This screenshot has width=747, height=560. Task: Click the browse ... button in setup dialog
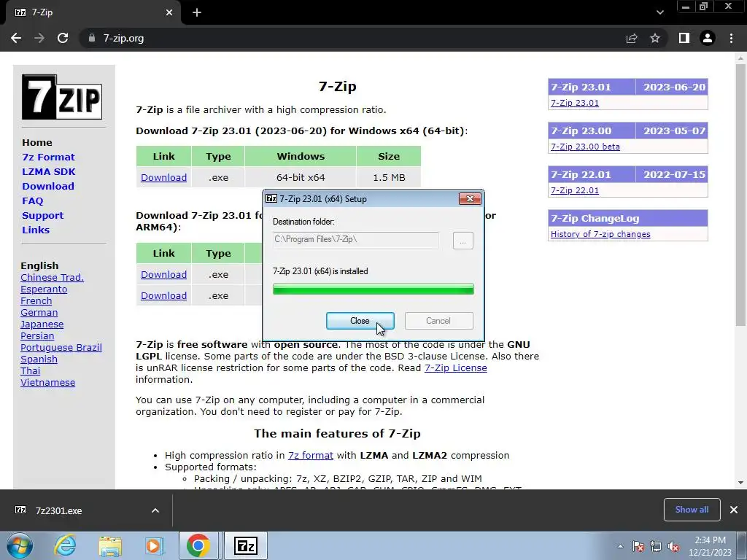click(x=462, y=241)
